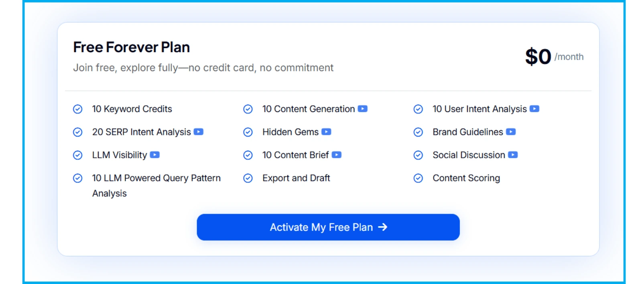This screenshot has width=644, height=284.
Task: Click the checkmark beside 10 Content Generation
Action: (248, 109)
